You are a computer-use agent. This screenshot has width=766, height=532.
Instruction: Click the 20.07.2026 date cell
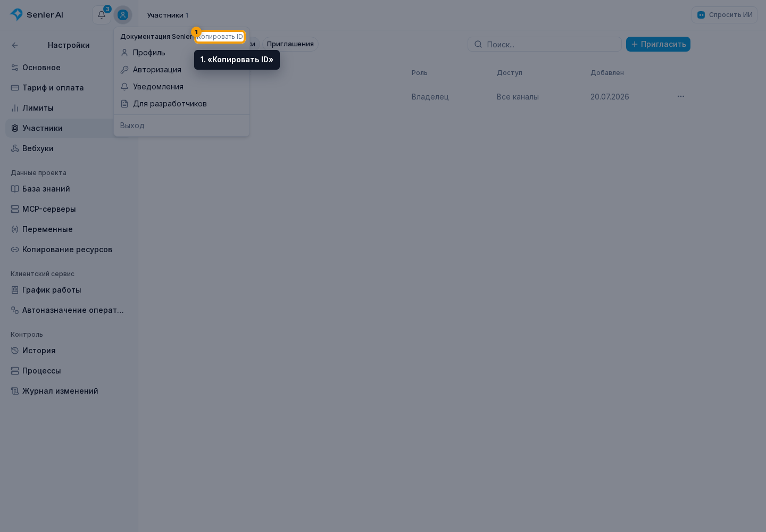point(610,97)
